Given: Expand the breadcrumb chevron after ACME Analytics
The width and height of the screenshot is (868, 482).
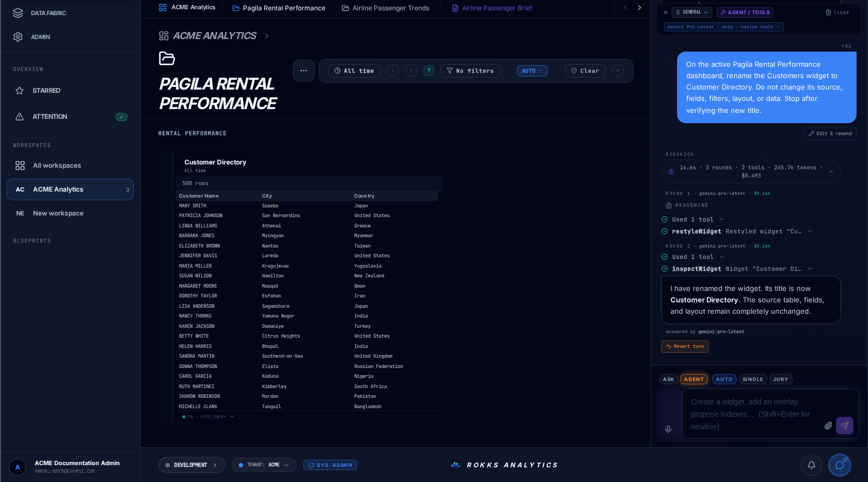Looking at the screenshot, I should pyautogui.click(x=266, y=36).
